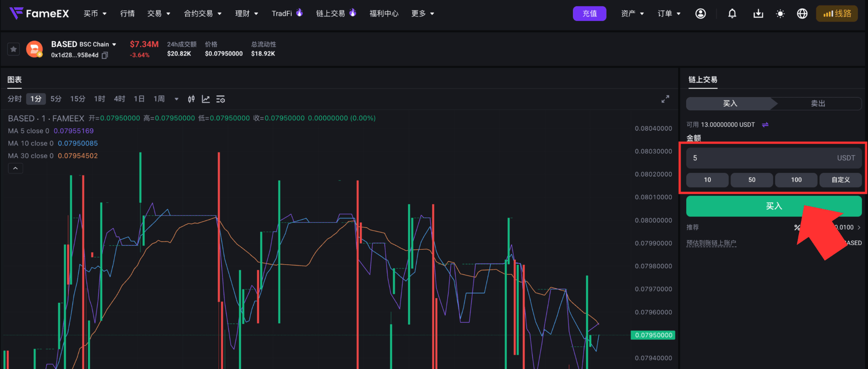Click the transfer arrows icon beside available USDT
This screenshot has width=868, height=369.
point(765,125)
